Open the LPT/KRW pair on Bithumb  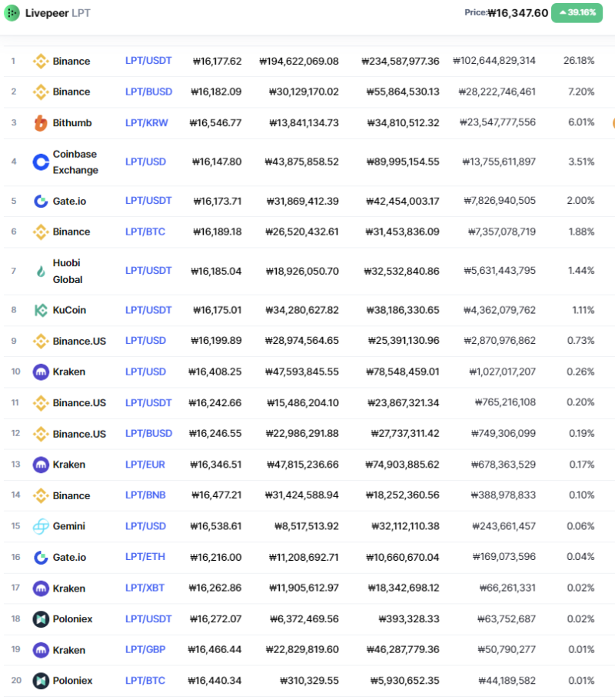[x=146, y=123]
